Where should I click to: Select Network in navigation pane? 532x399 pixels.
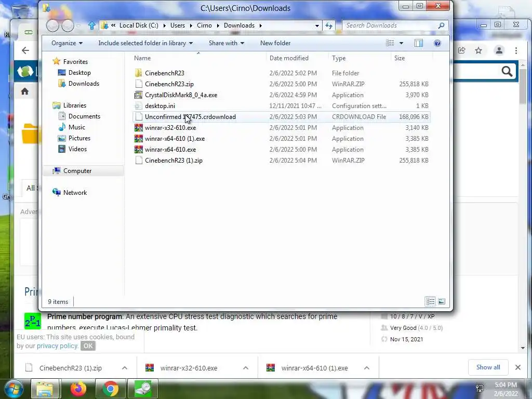pyautogui.click(x=75, y=192)
